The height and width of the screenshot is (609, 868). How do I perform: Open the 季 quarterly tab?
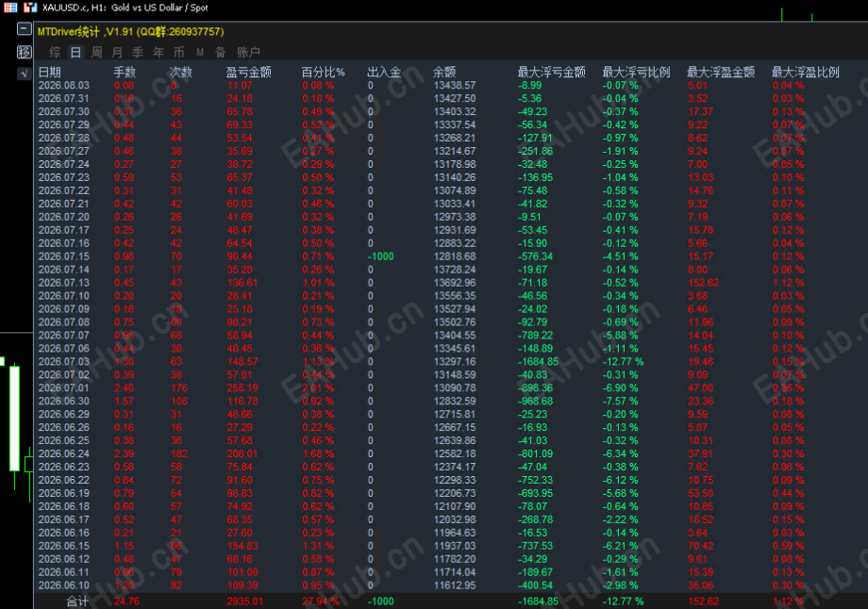pos(138,52)
